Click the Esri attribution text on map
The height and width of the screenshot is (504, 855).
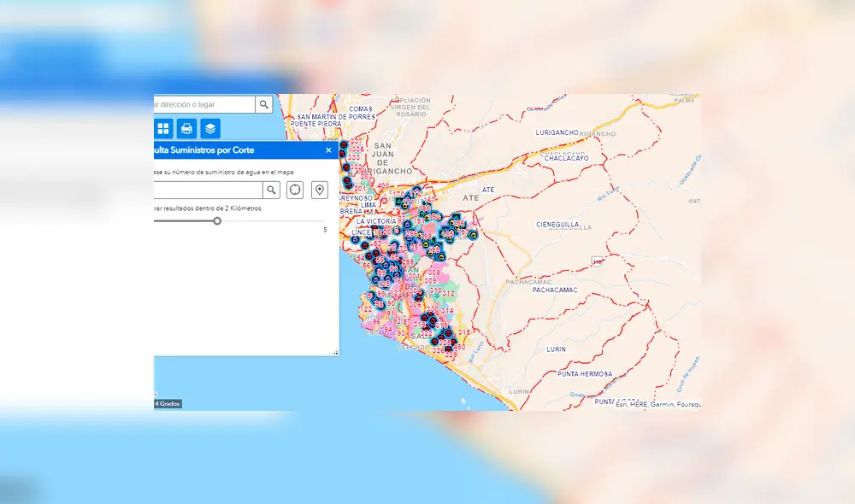click(658, 404)
